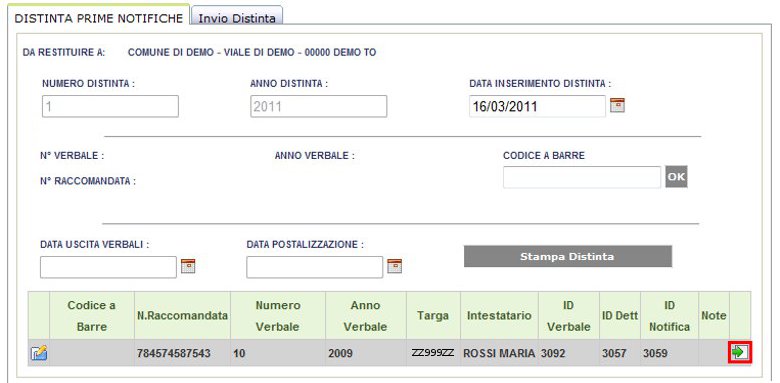This screenshot has width=780, height=383.
Task: Click the Targa column header
Action: (x=433, y=315)
